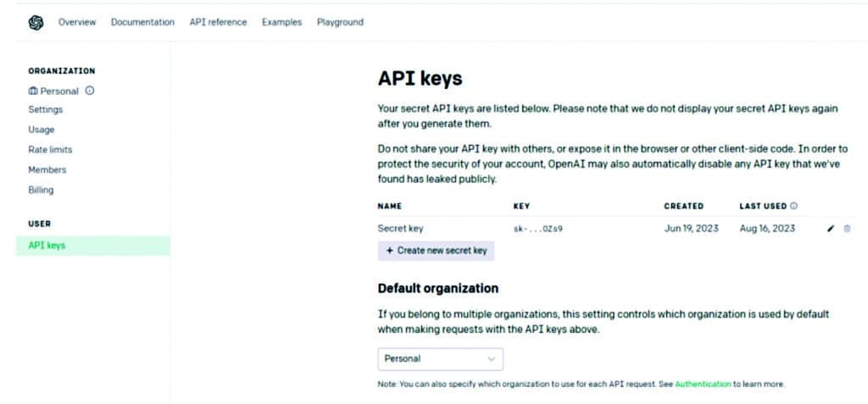
Task: Go to the Documentation page
Action: 142,22
